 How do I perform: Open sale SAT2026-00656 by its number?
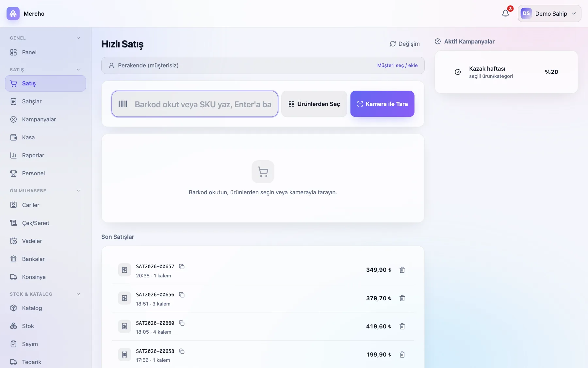point(155,295)
